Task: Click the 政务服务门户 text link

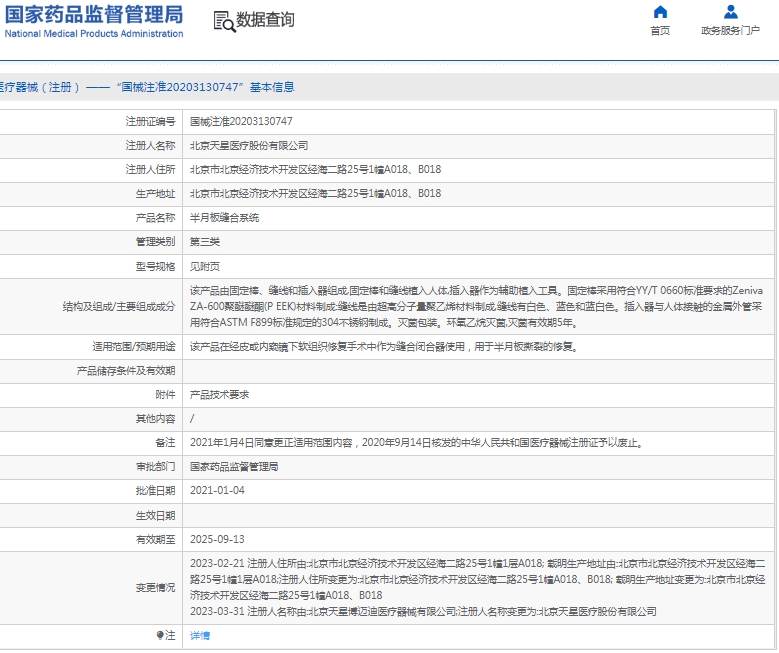Action: click(x=730, y=31)
